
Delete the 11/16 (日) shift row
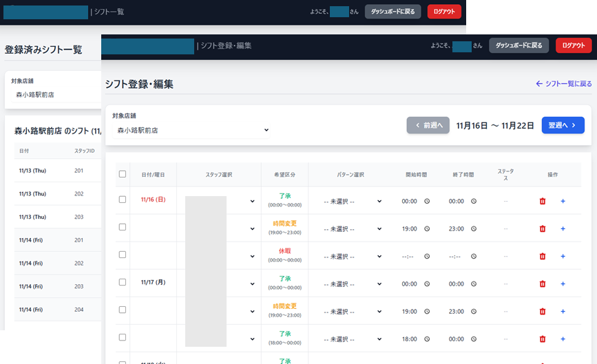coord(543,201)
